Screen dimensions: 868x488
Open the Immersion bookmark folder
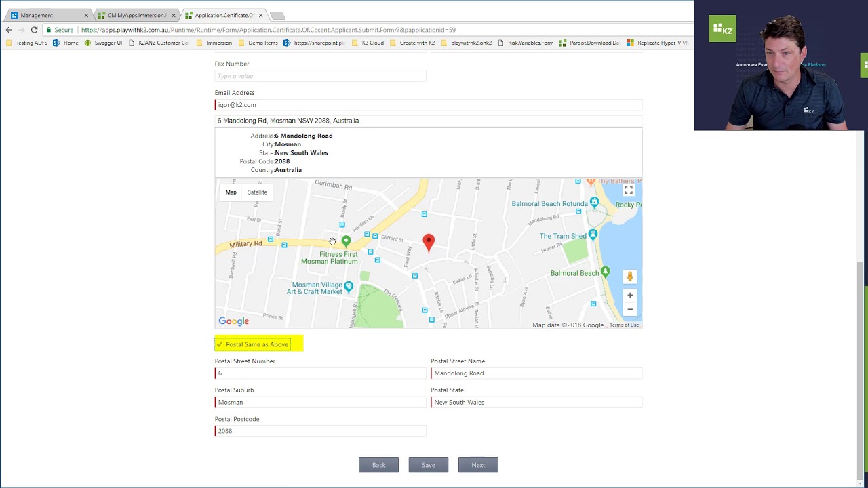[x=214, y=43]
